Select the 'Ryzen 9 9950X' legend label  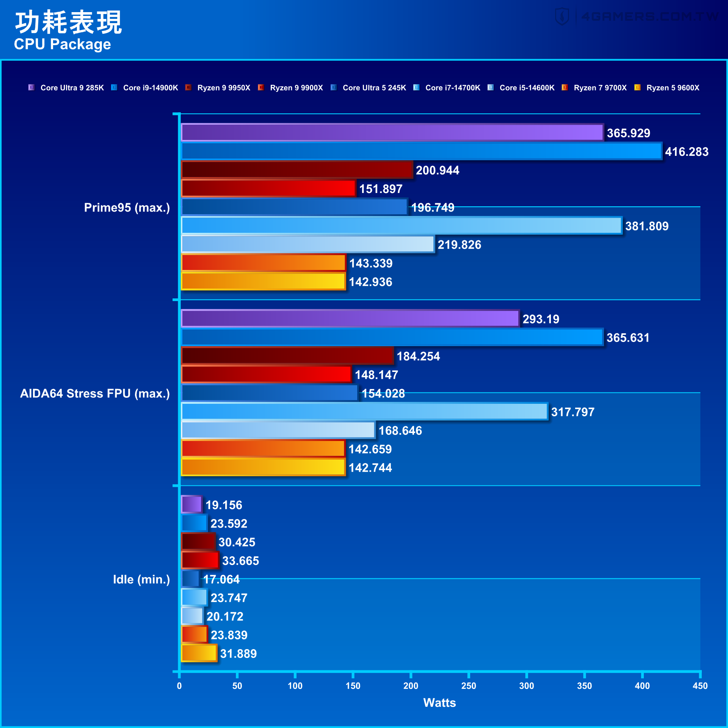click(224, 88)
